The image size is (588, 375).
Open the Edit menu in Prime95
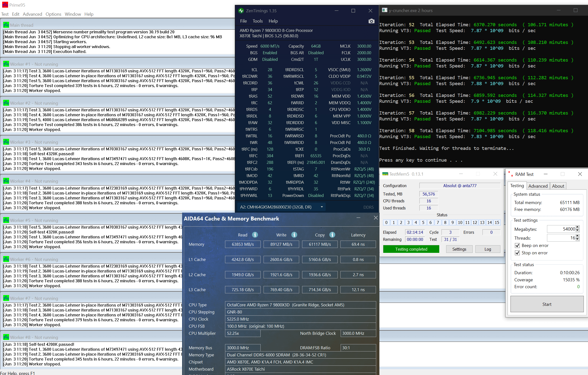coord(16,14)
